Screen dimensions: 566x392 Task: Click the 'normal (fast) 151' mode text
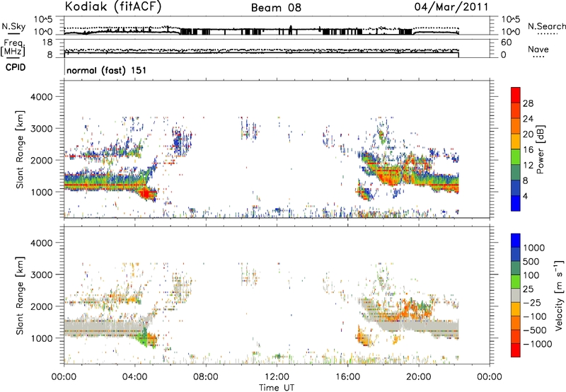point(107,70)
